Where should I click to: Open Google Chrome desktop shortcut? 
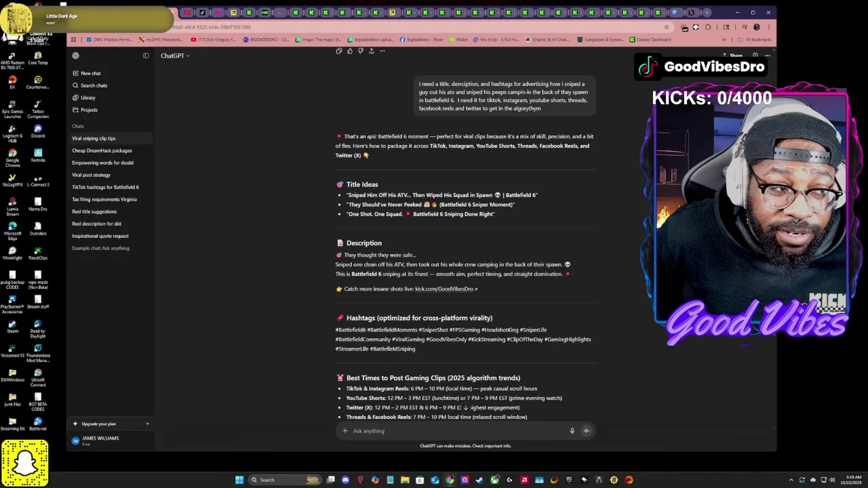(x=12, y=157)
